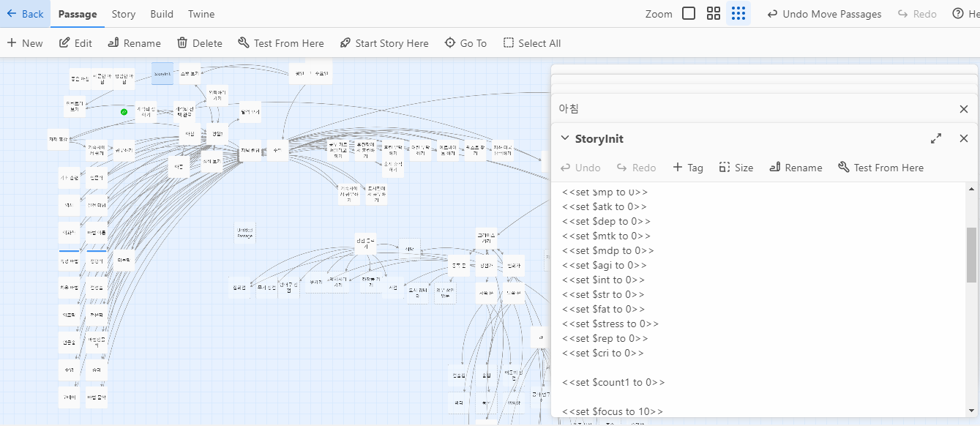
Task: Expand the collapsed 아침 dialog header
Action: point(753,109)
